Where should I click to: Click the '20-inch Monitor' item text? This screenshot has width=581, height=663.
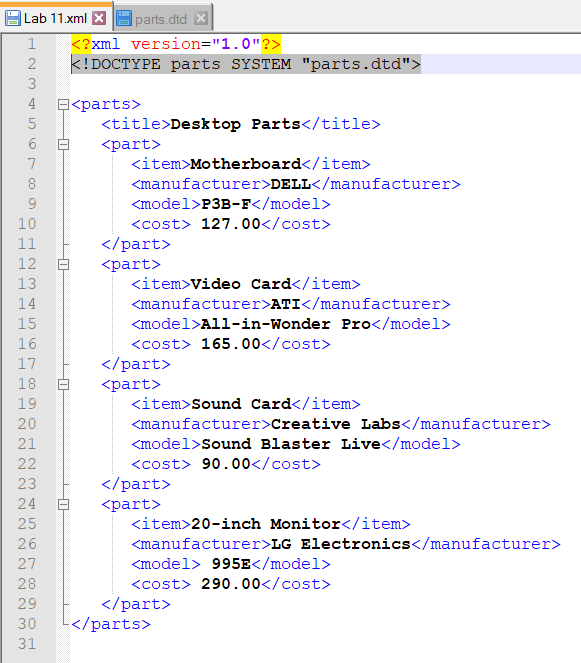pyautogui.click(x=266, y=524)
